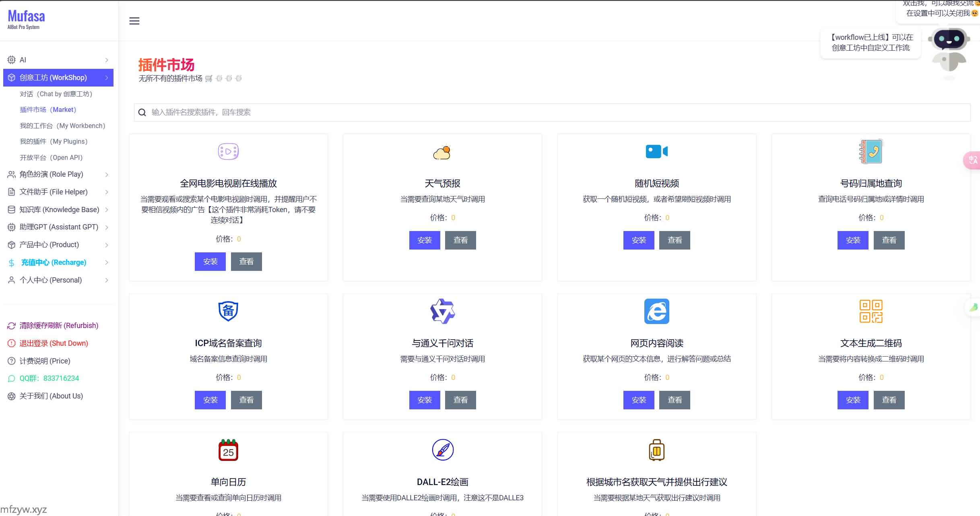
Task: Click the webpage reader browser icon
Action: [656, 311]
